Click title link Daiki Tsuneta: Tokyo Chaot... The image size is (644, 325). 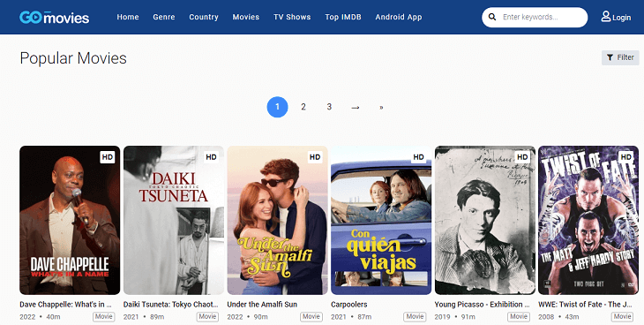(x=171, y=305)
